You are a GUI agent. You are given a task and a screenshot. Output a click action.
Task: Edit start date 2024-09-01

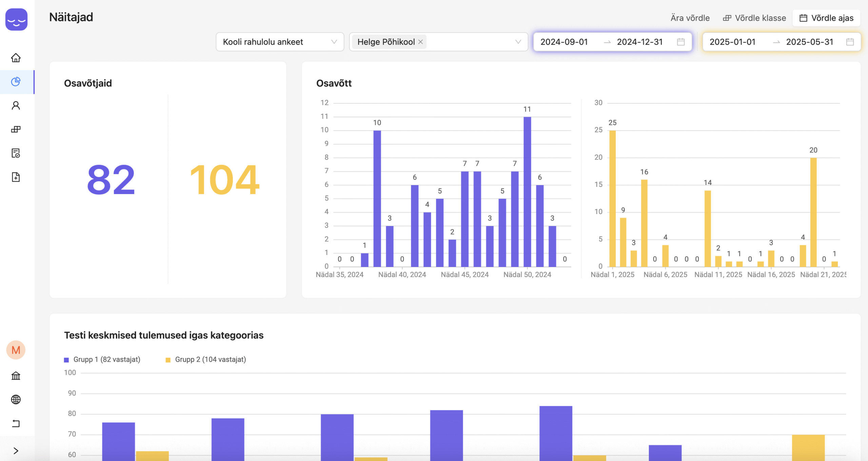tap(564, 42)
